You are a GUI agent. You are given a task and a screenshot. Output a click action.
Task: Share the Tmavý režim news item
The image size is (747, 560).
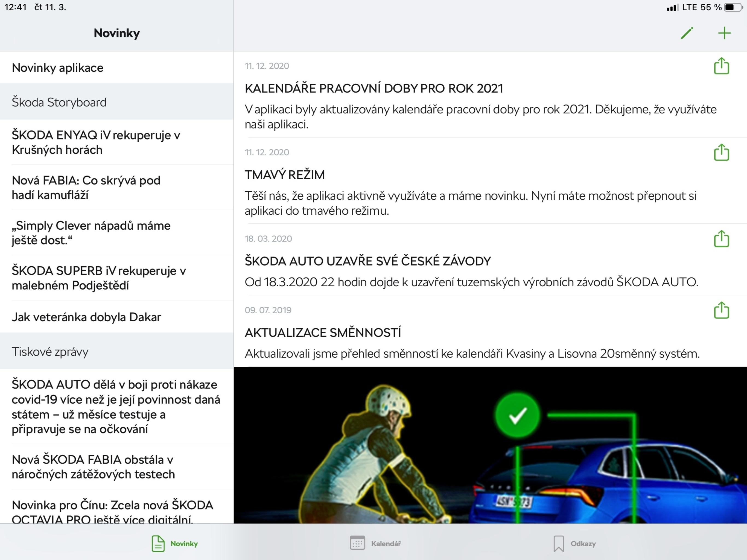[721, 152]
